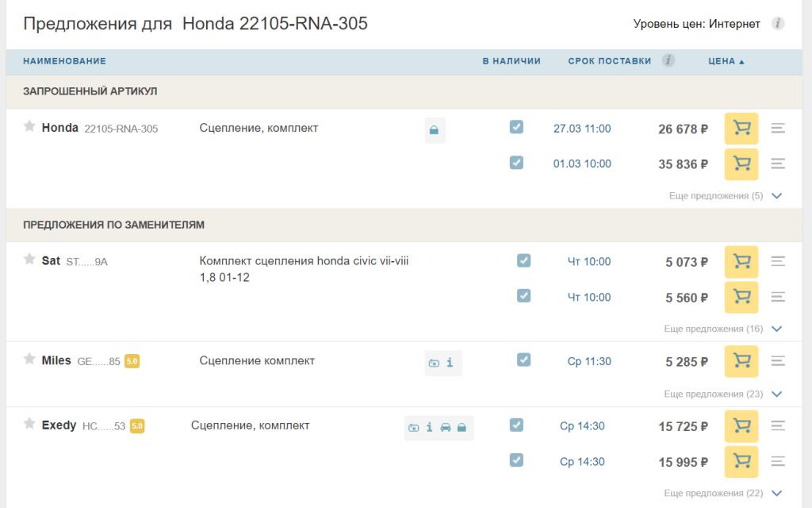Click the 5.0 rating badge in the Exedy row

[137, 426]
